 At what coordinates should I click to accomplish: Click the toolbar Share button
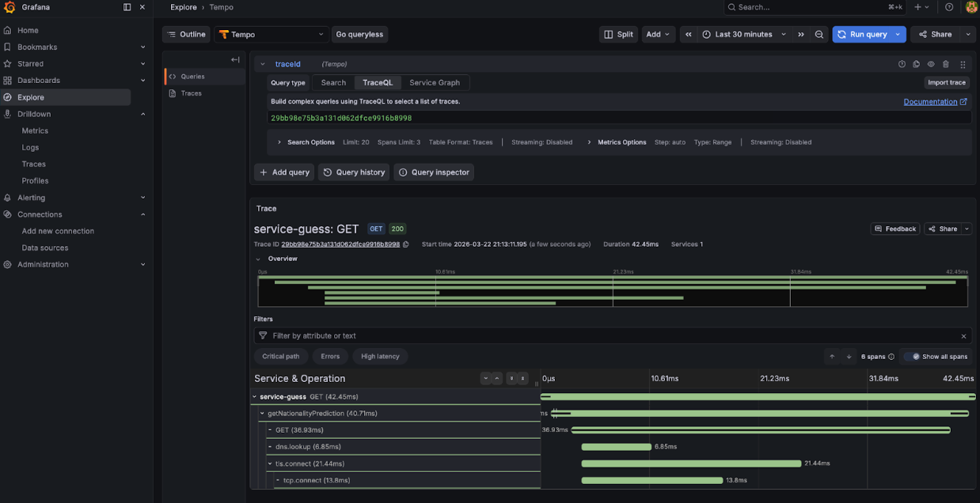tap(936, 34)
